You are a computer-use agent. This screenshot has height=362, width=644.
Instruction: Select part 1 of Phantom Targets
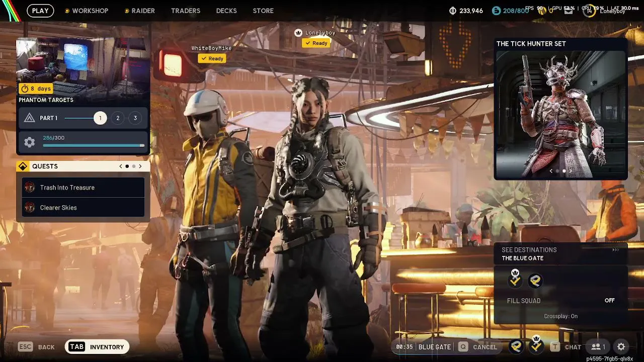coord(100,118)
